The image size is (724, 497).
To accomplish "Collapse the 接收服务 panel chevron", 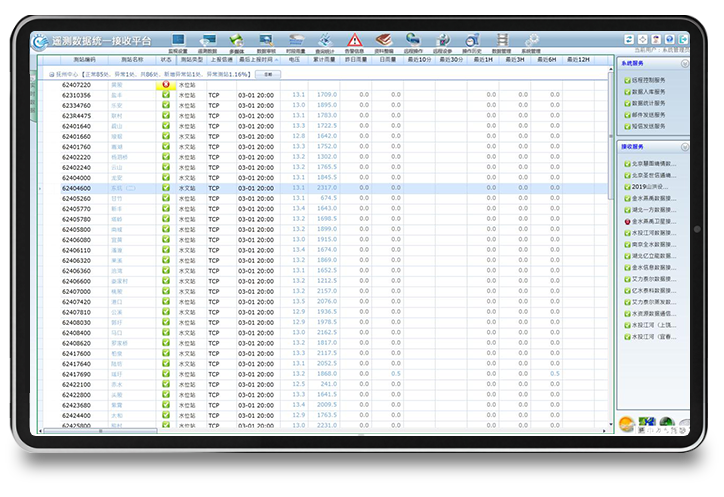I will pos(684,146).
